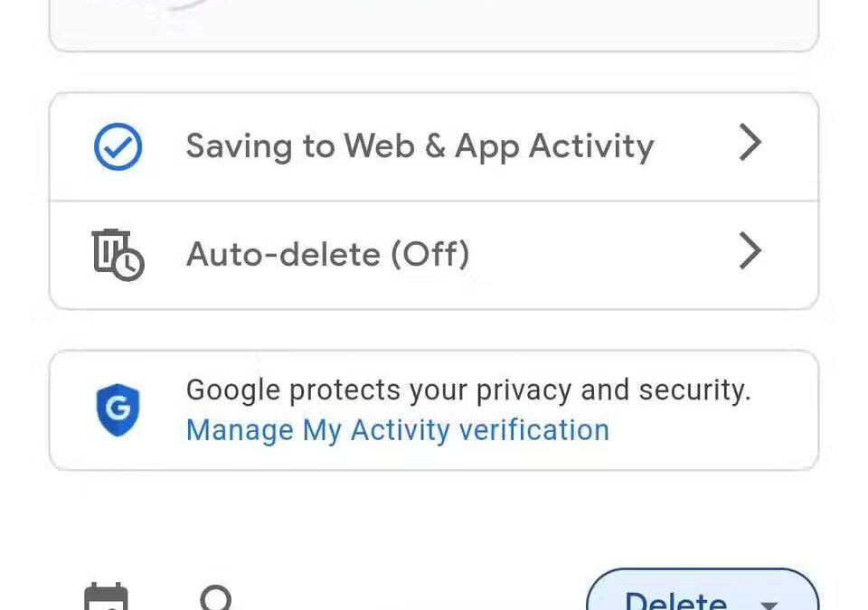Click the partial card at the top
The height and width of the screenshot is (610, 868).
434,23
